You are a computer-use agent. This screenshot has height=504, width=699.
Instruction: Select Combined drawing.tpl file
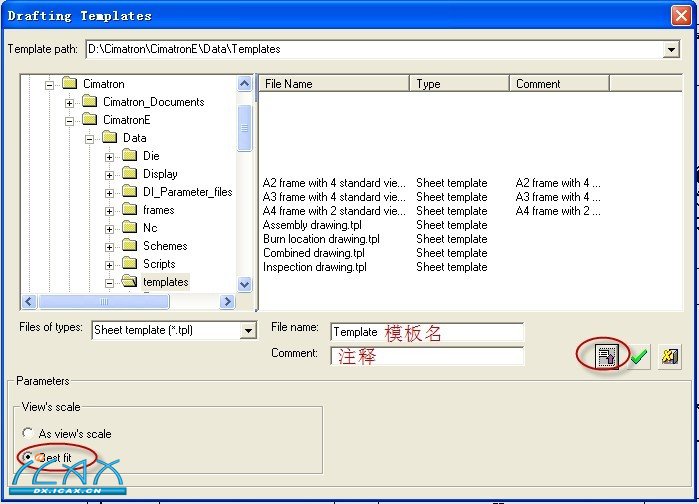(313, 253)
